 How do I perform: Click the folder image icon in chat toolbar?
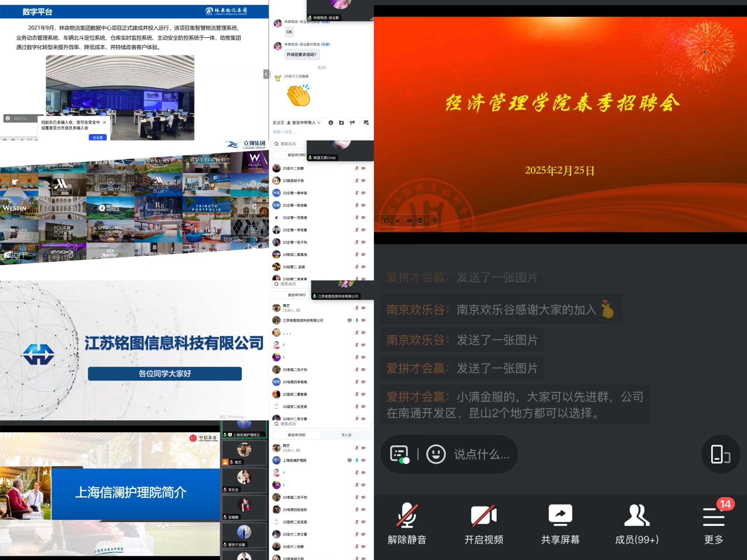[x=341, y=123]
